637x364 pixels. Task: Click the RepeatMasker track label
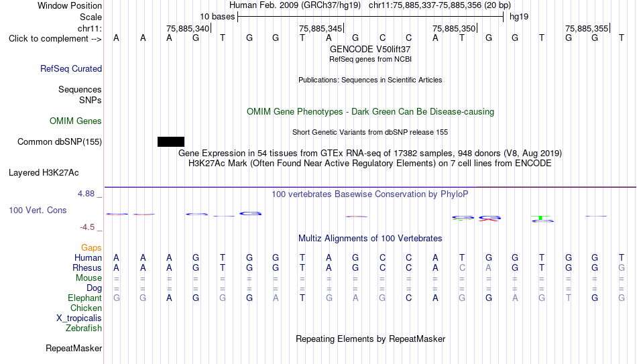74,348
